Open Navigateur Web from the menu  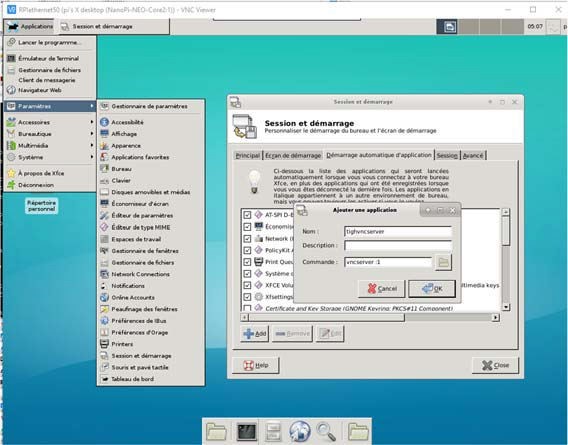50,90
